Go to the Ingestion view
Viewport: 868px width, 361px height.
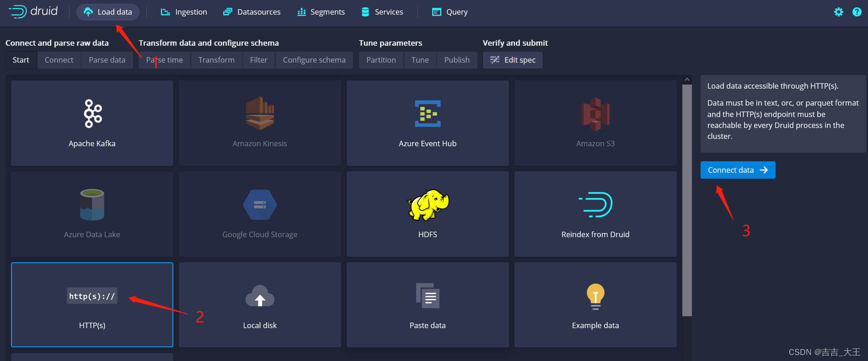click(184, 12)
